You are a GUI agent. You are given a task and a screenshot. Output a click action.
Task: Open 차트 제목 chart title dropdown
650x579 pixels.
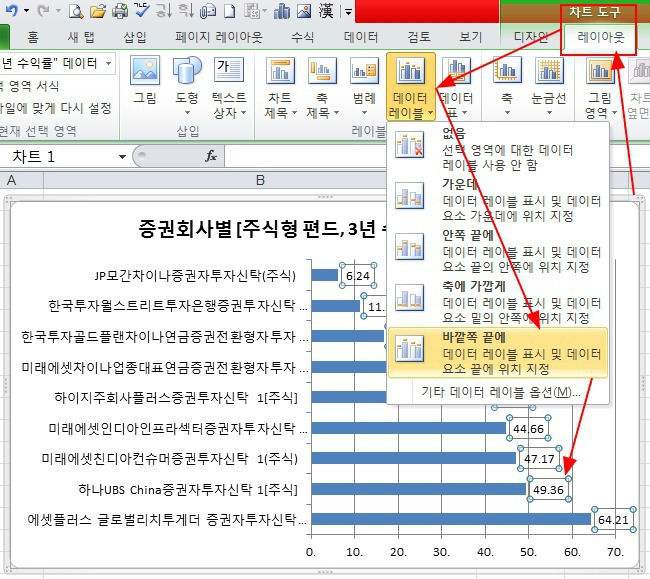point(280,86)
